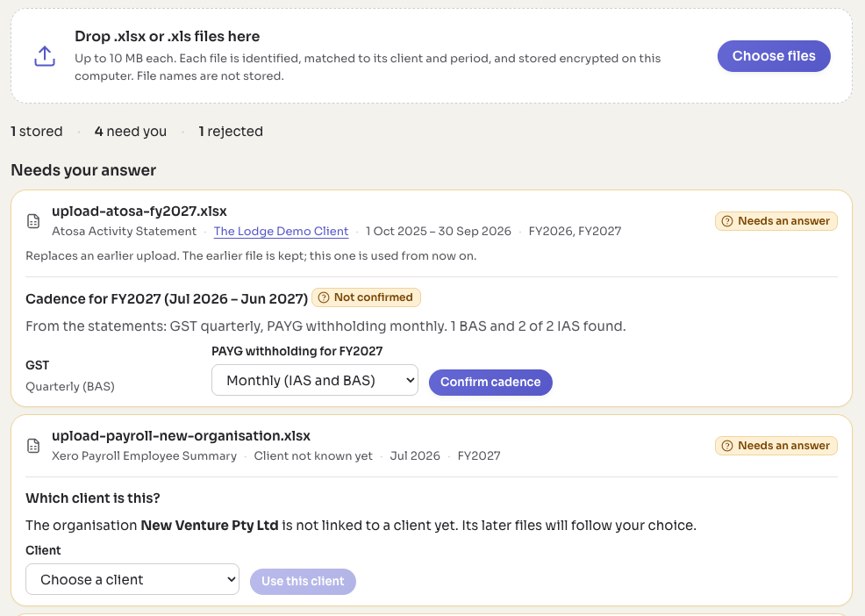Click the 'FY2026, FY2027' text

pos(575,232)
